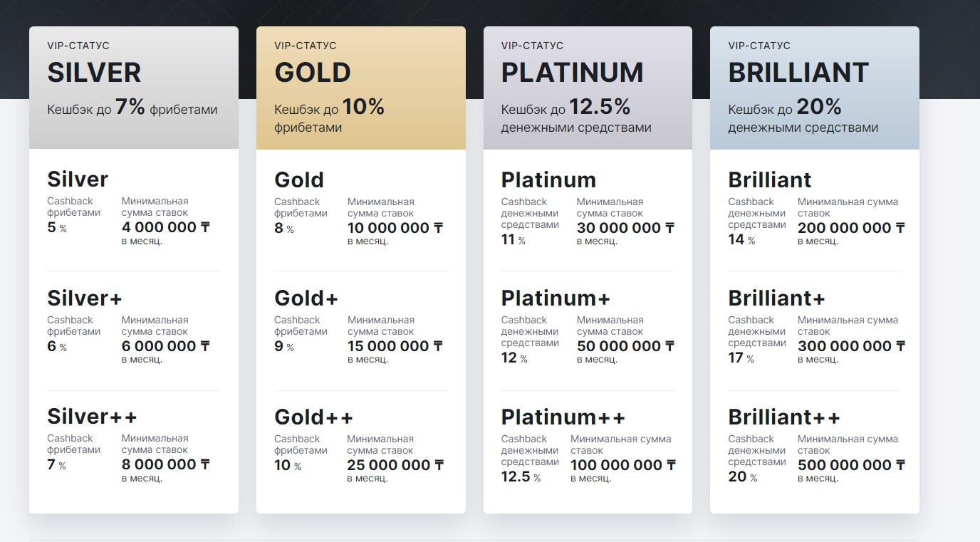Click the 4 000 000 ₸ amount
Viewport: 980px width, 542px height.
(166, 228)
